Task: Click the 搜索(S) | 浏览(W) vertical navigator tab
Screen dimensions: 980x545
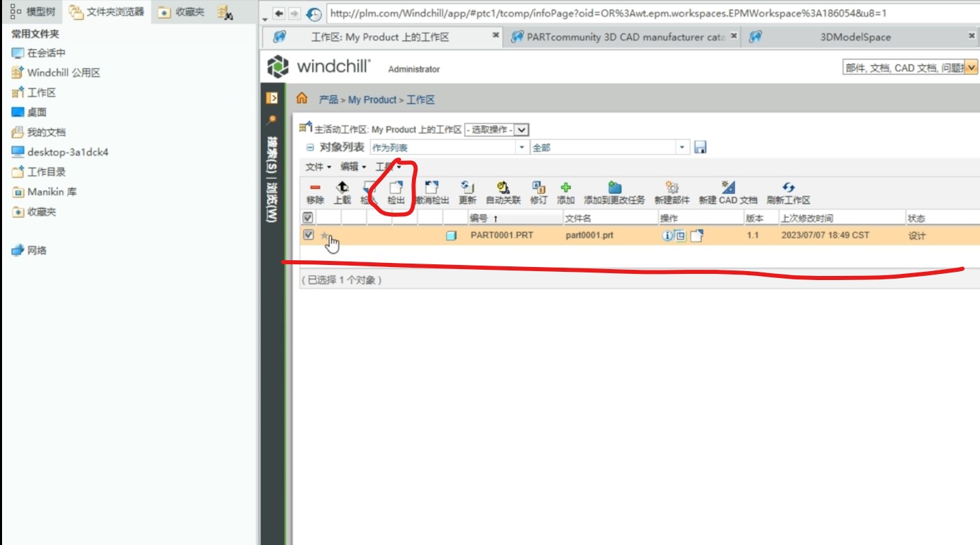Action: coord(272,179)
